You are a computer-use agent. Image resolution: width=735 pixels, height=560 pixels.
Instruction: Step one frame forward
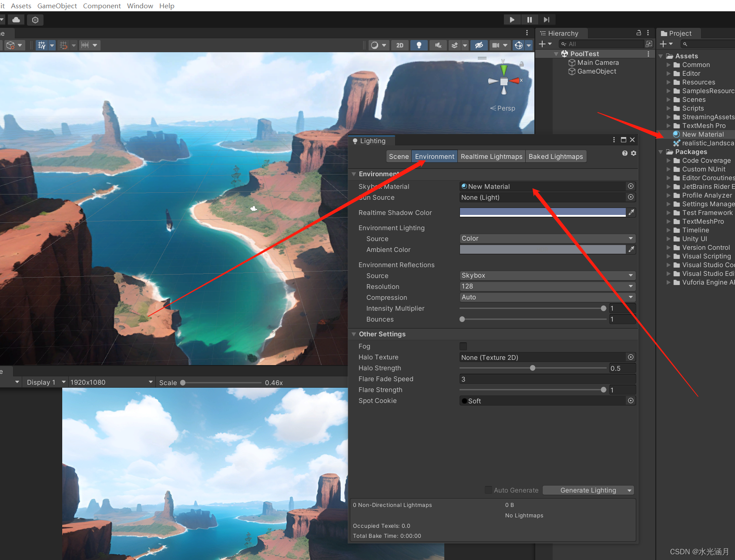point(547,20)
